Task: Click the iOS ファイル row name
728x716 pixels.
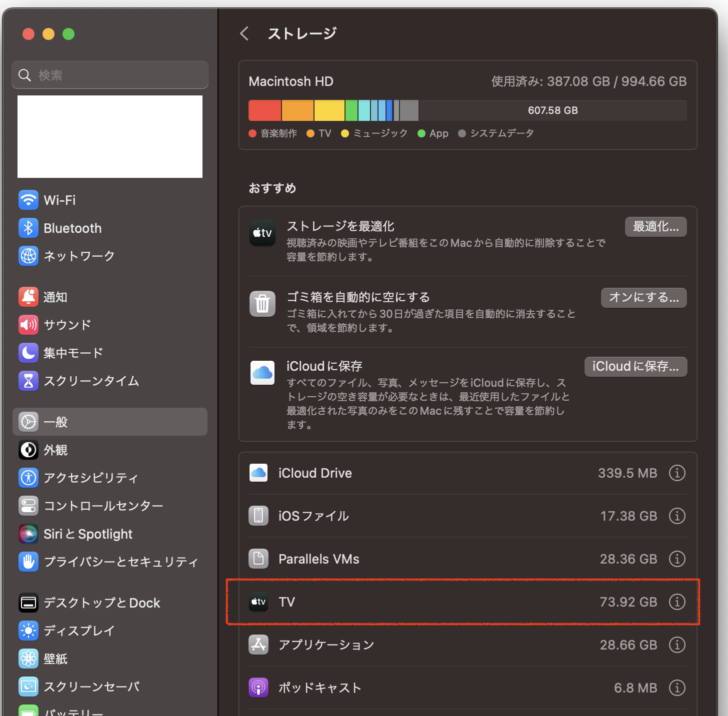Action: tap(314, 516)
